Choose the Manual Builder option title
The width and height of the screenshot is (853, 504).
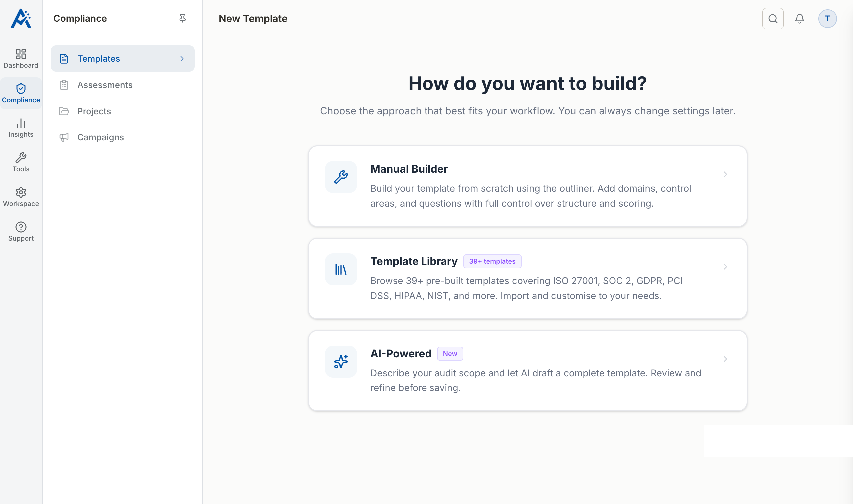click(x=409, y=169)
